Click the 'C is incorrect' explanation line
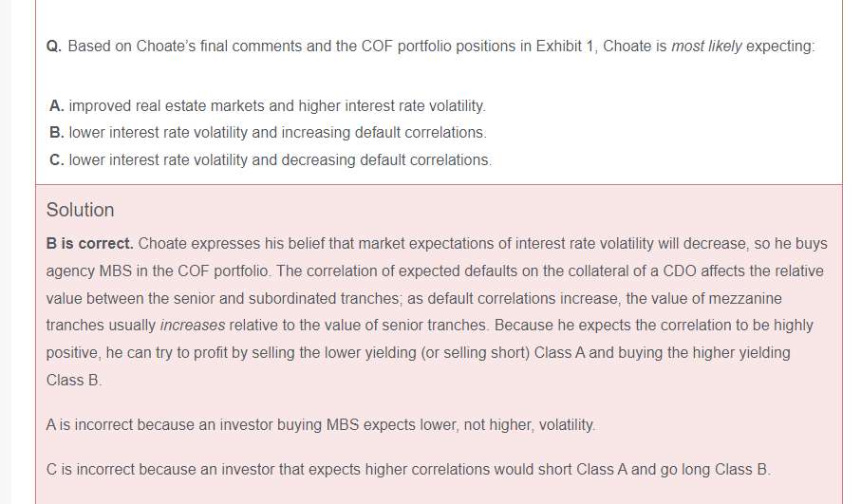Image resolution: width=861 pixels, height=504 pixels. pos(408,469)
